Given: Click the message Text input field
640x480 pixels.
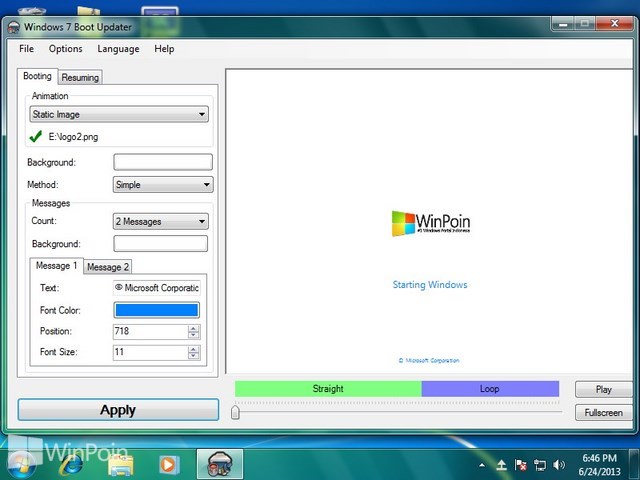Looking at the screenshot, I should pyautogui.click(x=157, y=288).
